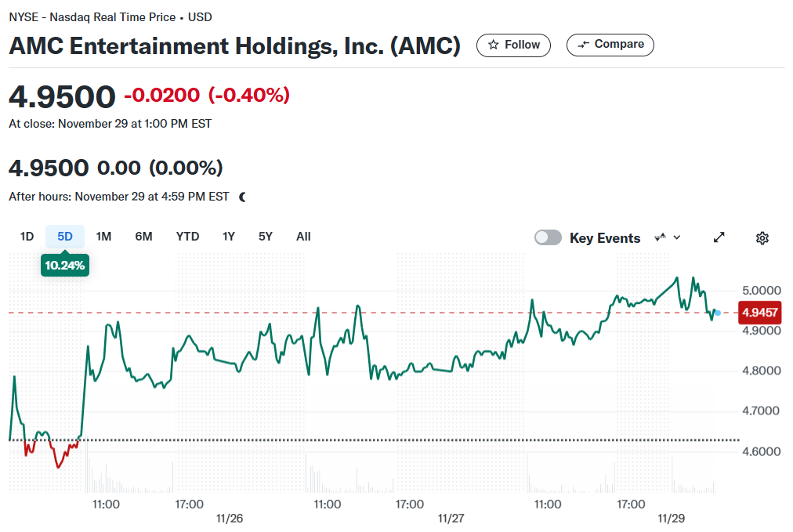The width and height of the screenshot is (793, 532).
Task: Click the Compare button
Action: [x=610, y=45]
